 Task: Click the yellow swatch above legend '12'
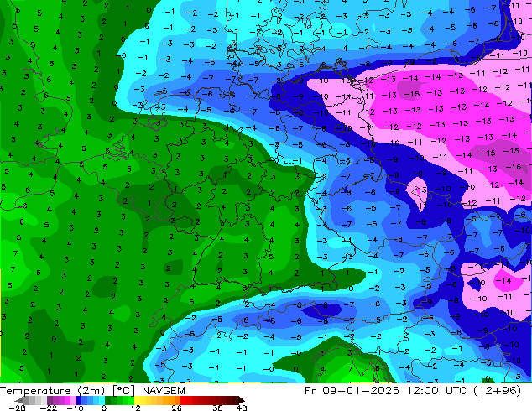[137, 400]
